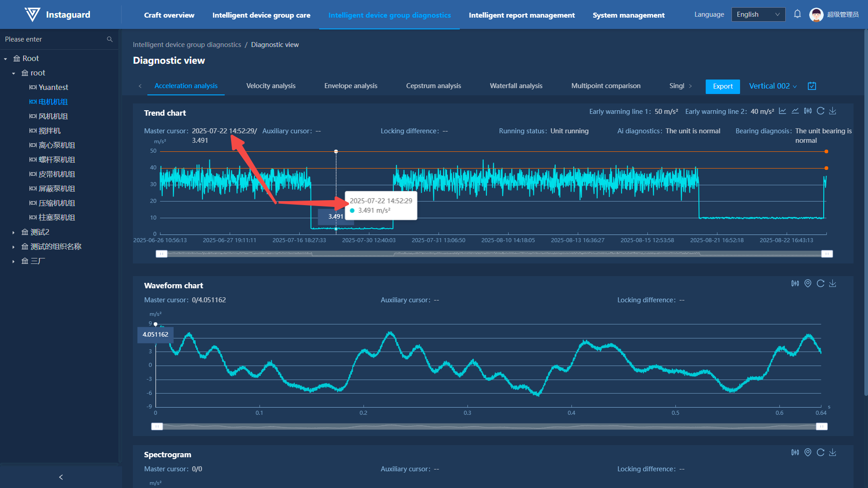The height and width of the screenshot is (488, 868).
Task: Click the sidebar search magnifier icon
Action: pos(109,39)
